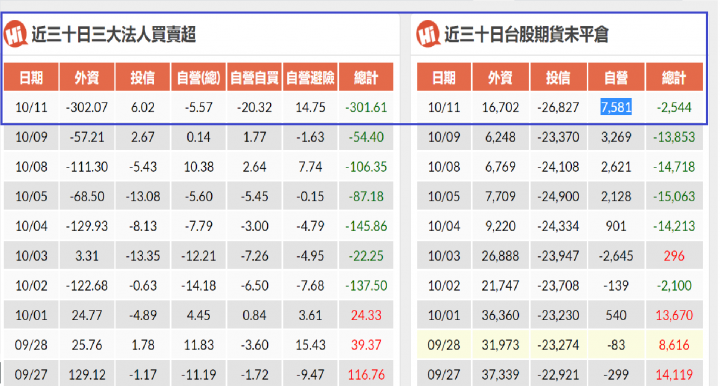This screenshot has width=720, height=386.
Task: Click the 近三十日三大法人買賣超 title
Action: point(114,34)
